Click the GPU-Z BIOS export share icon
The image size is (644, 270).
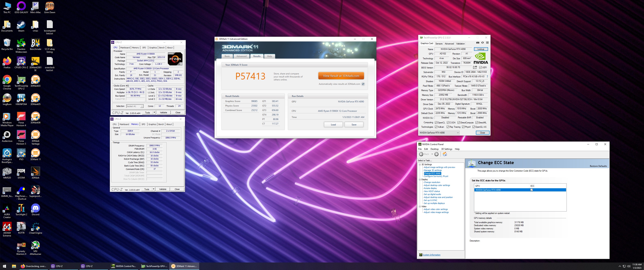475,67
